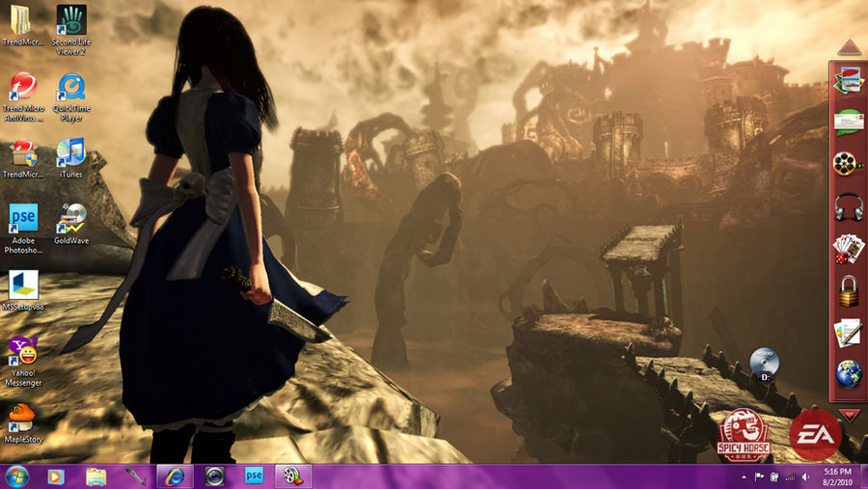Open the volume speaker tray icon
868x489 pixels.
pyautogui.click(x=806, y=476)
